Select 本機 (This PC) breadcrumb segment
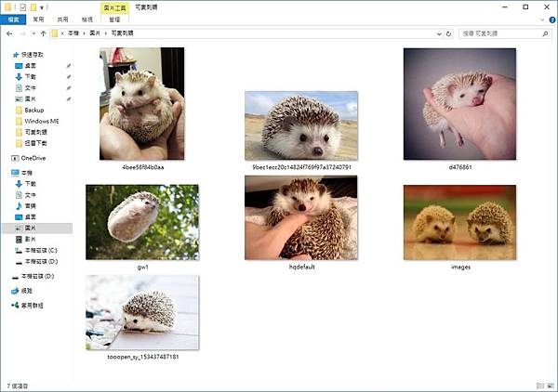Viewport: 558px width, 392px height. pyautogui.click(x=73, y=33)
